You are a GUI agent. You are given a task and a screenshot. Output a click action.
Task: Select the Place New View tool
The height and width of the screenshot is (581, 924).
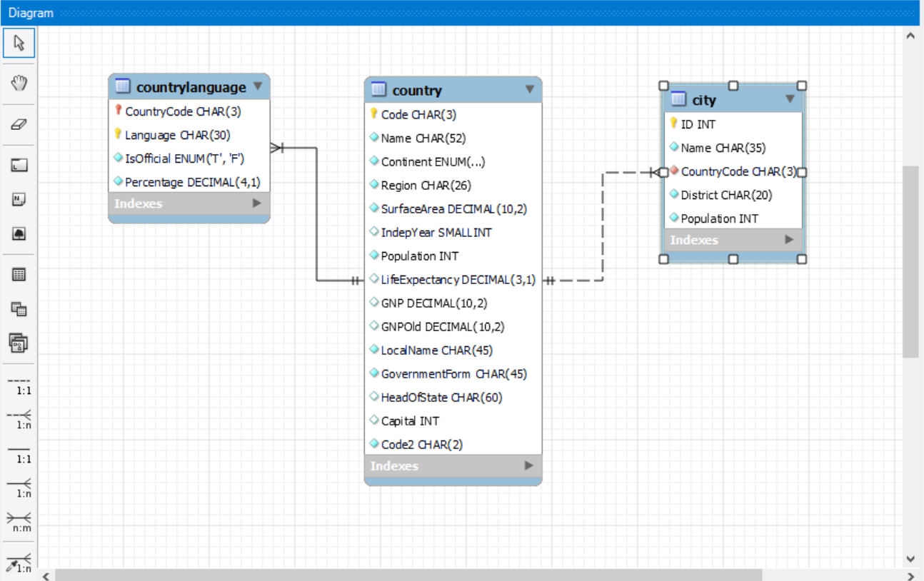coord(19,308)
